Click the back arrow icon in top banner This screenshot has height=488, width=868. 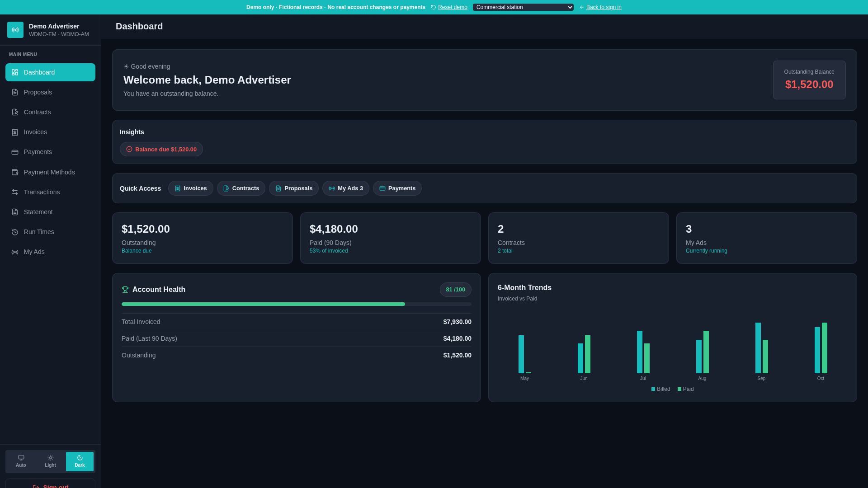click(x=582, y=7)
